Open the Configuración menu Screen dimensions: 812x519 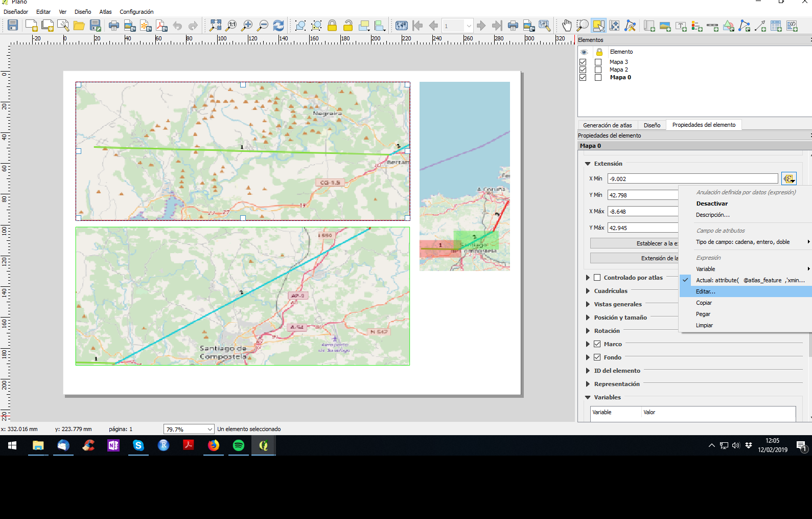click(136, 12)
